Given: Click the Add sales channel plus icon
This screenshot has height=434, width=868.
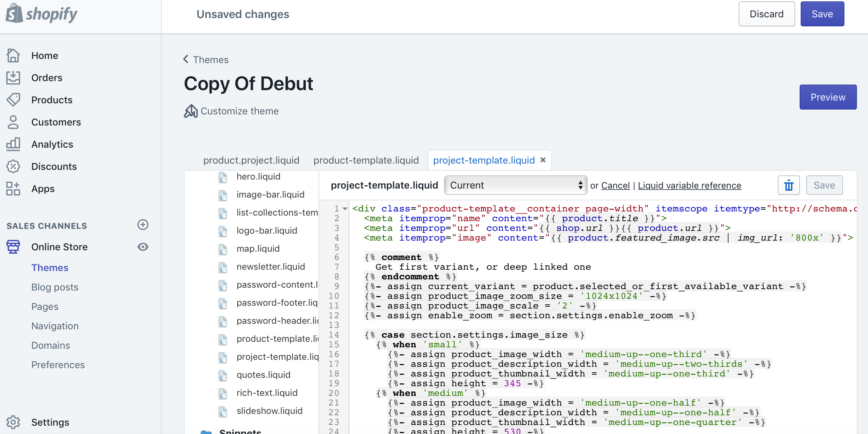Looking at the screenshot, I should pyautogui.click(x=144, y=225).
